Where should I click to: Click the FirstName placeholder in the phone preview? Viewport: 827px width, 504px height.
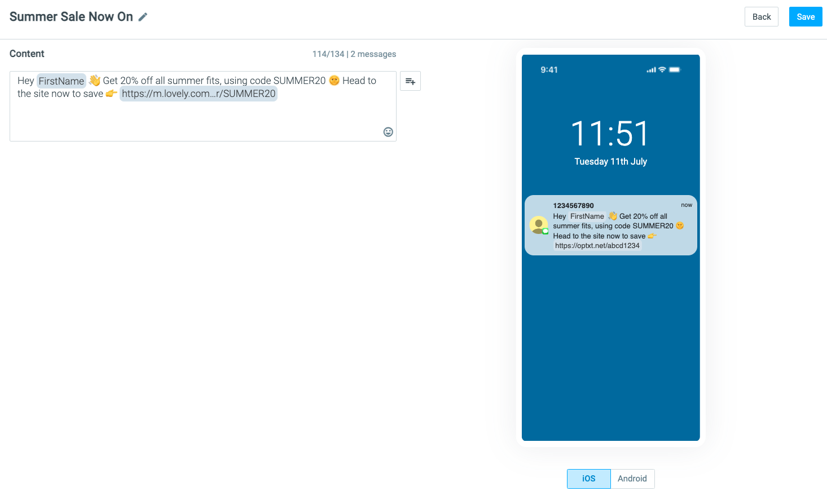click(587, 216)
